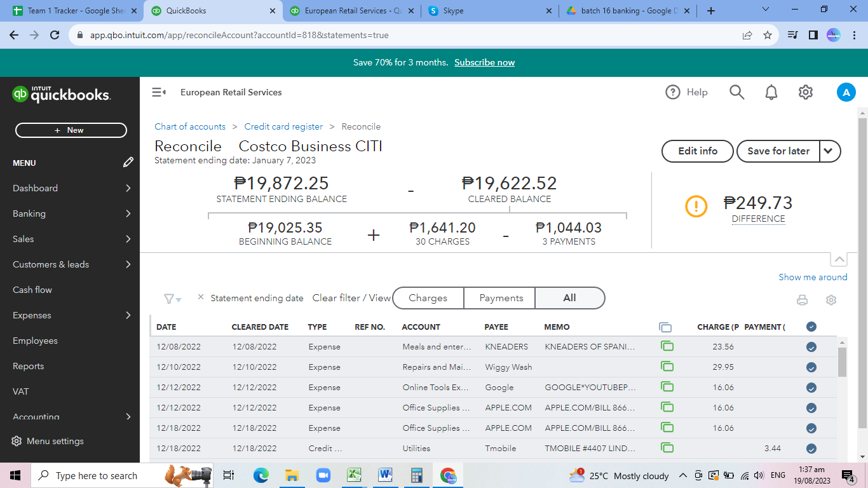868x488 pixels.
Task: Follow the Subscribe now link
Action: [485, 62]
